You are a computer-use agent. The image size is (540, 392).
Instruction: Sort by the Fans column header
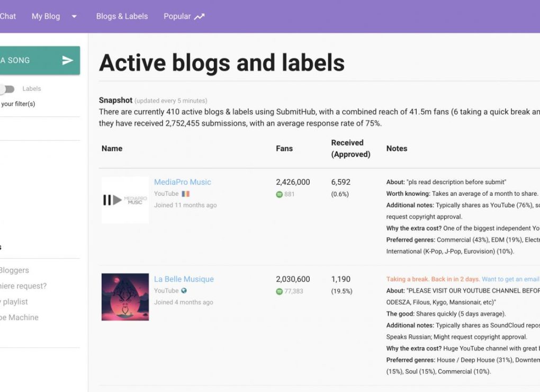(284, 148)
